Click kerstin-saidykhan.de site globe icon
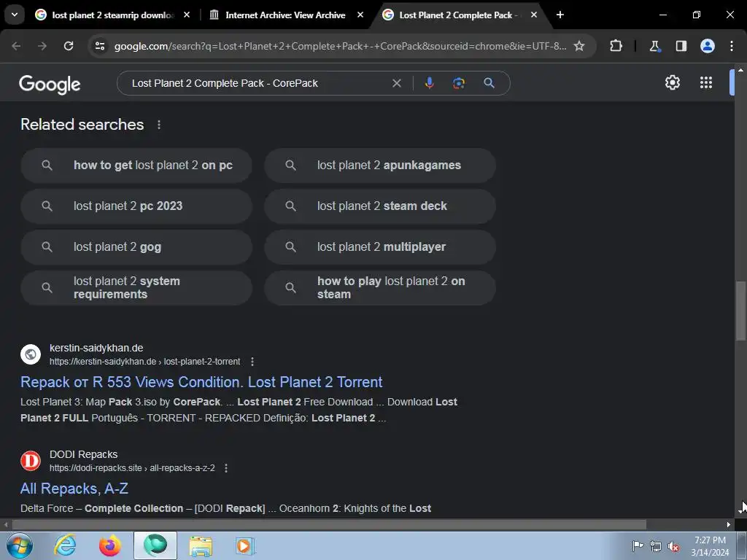747x560 pixels. pyautogui.click(x=31, y=354)
